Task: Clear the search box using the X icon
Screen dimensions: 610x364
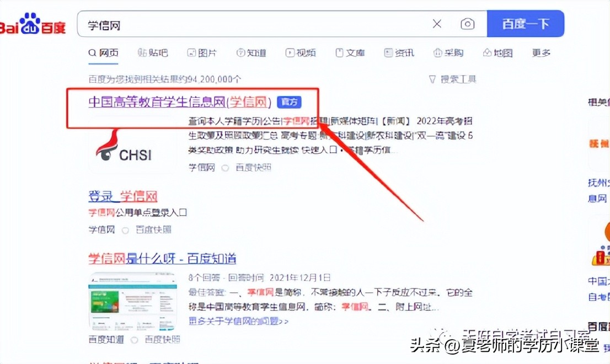Action: click(x=437, y=24)
